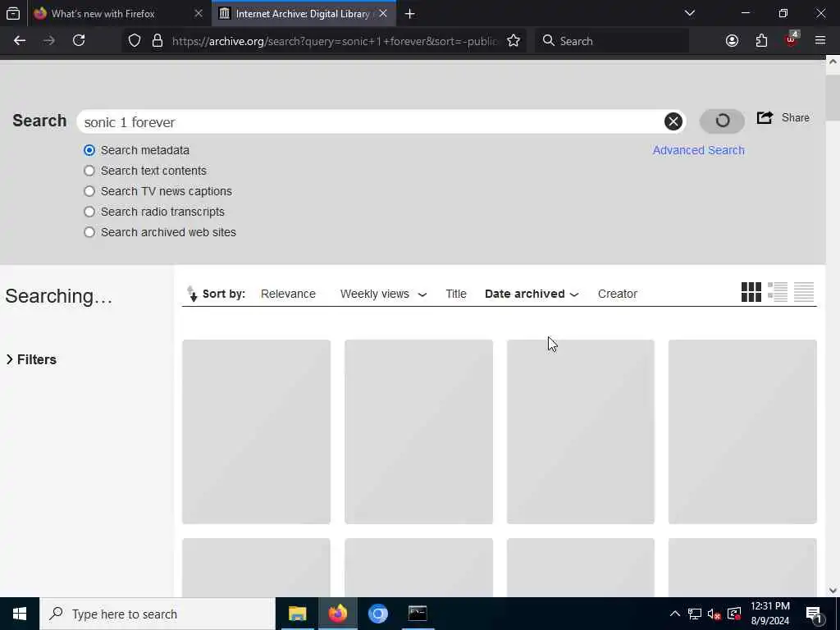Bookmark this page with the star
This screenshot has height=630, width=840.
coord(514,41)
